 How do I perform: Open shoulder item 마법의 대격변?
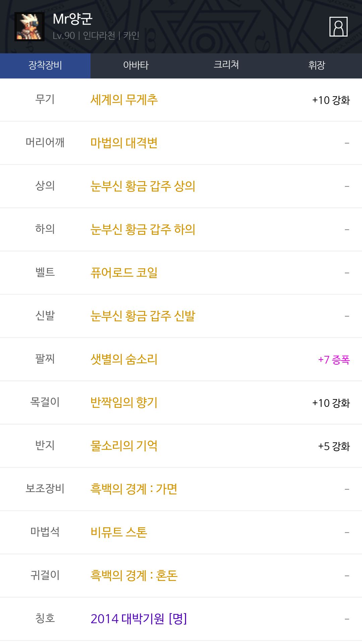pos(124,143)
